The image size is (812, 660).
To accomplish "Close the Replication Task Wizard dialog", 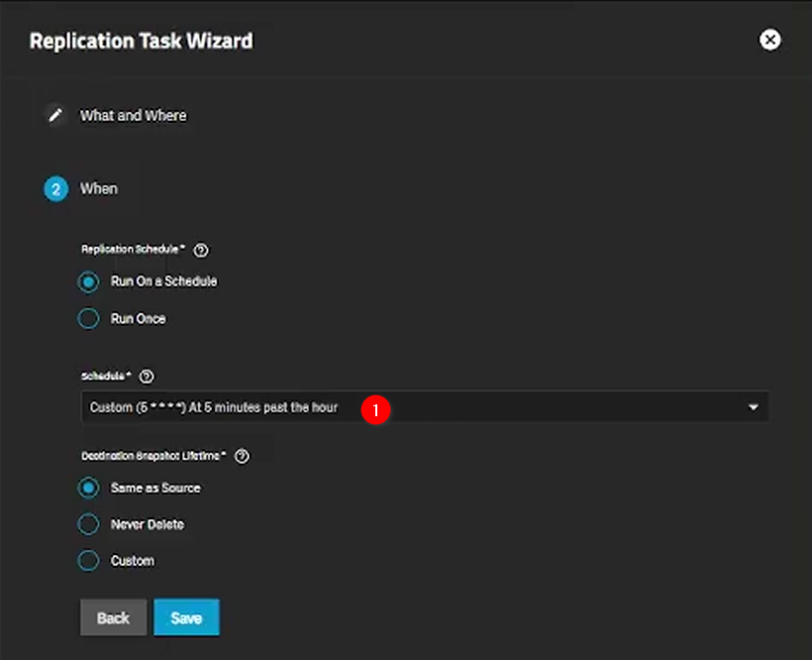I will pos(769,40).
